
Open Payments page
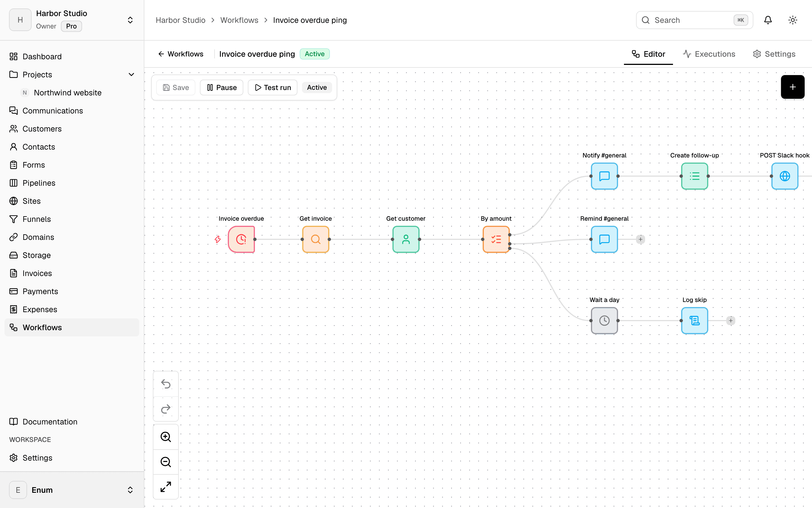point(72,291)
